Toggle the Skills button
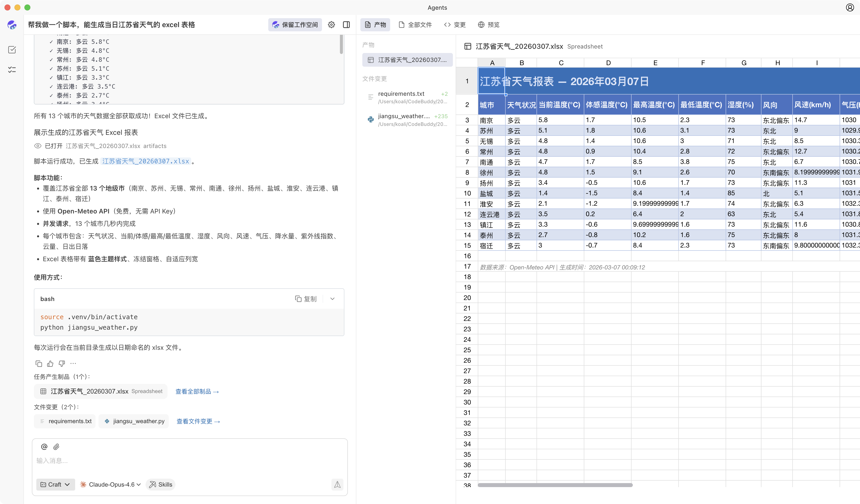 (161, 485)
